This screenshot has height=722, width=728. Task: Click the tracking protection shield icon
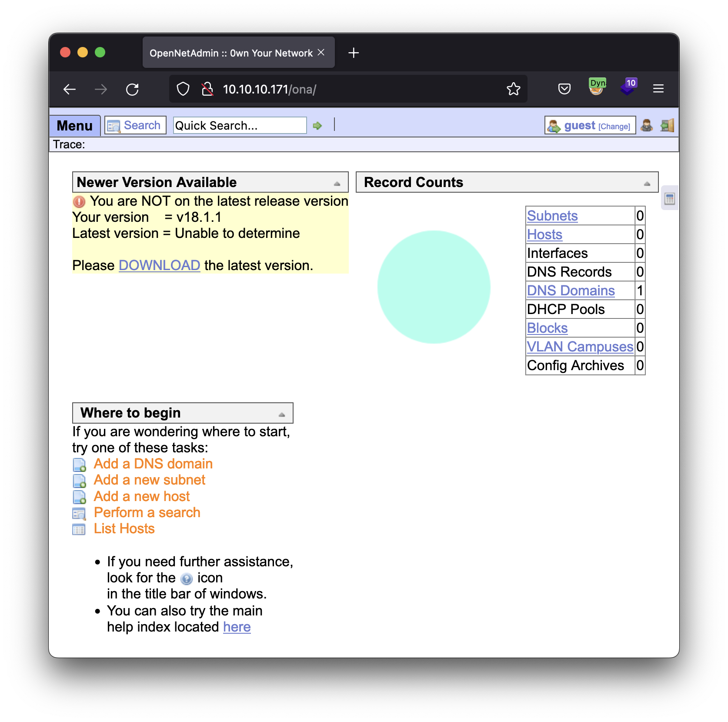(183, 89)
